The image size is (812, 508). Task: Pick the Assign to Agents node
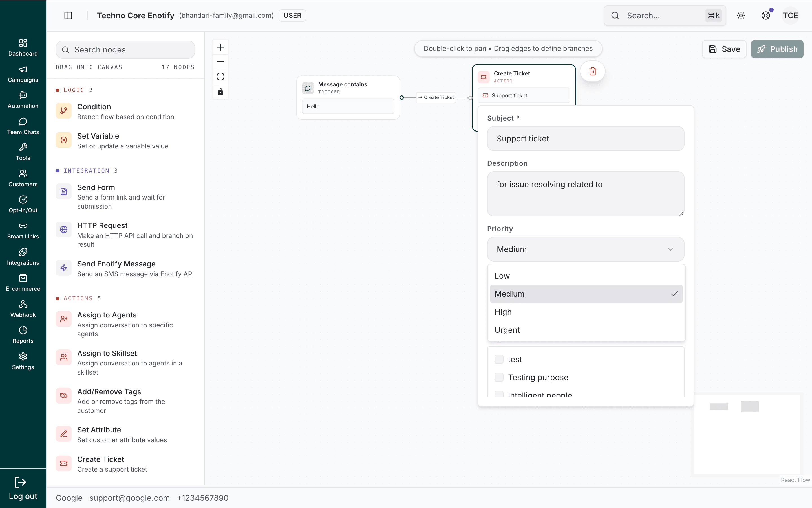(x=125, y=324)
